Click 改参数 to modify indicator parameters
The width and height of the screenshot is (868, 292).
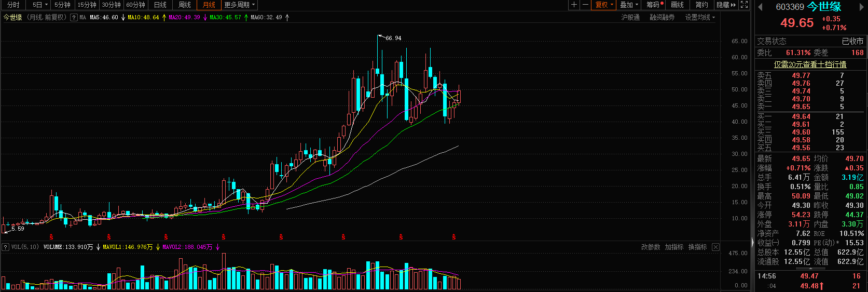651,247
